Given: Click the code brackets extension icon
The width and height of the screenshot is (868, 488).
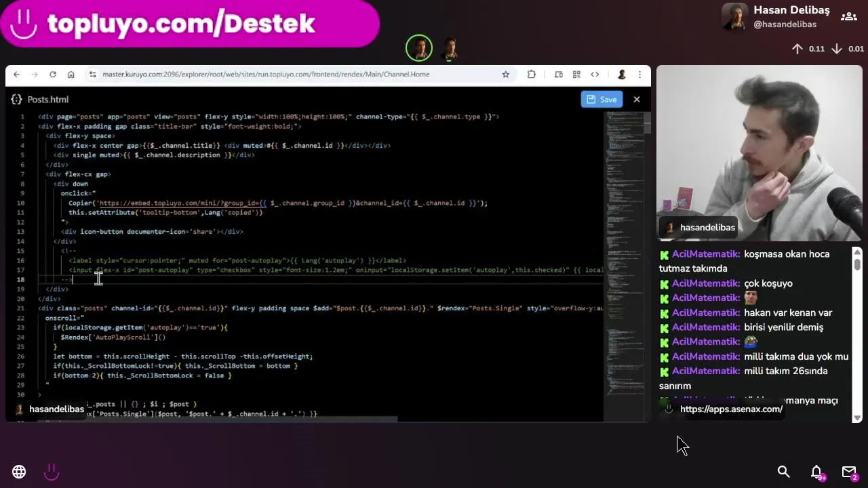Looking at the screenshot, I should [595, 75].
